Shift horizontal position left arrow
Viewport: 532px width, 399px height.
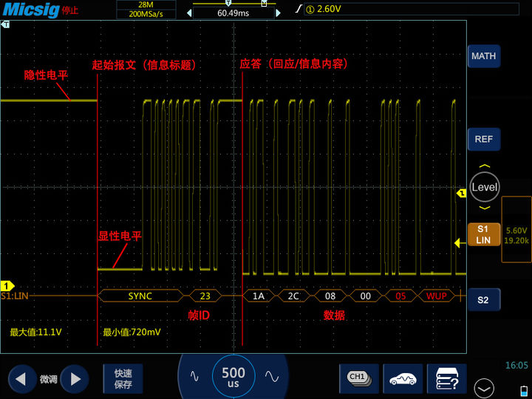[x=189, y=13]
